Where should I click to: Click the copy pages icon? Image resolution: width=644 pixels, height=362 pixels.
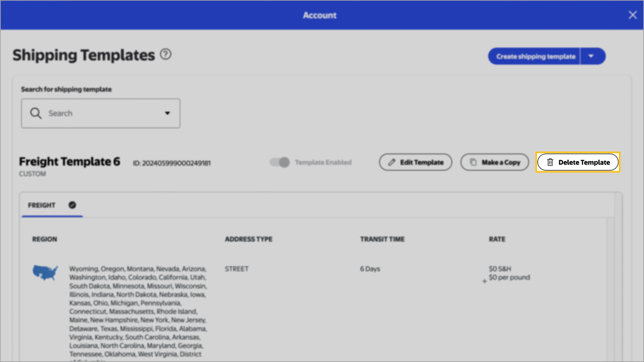473,162
